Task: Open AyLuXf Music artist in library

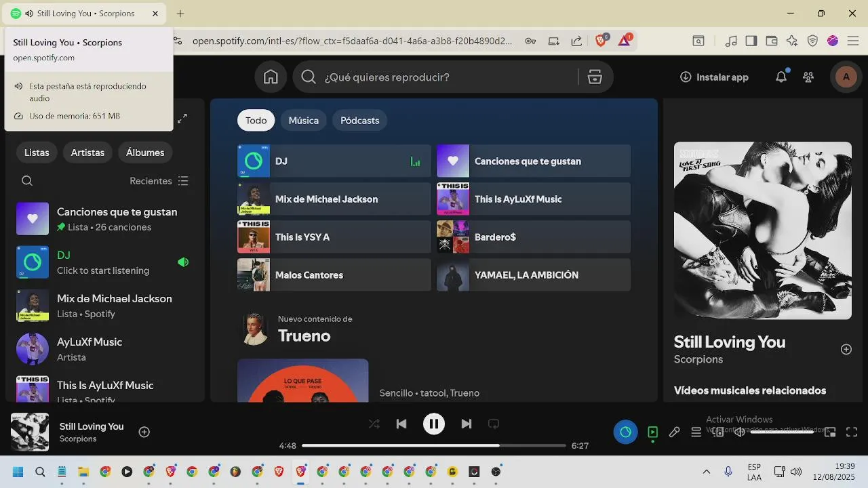Action: [104, 349]
